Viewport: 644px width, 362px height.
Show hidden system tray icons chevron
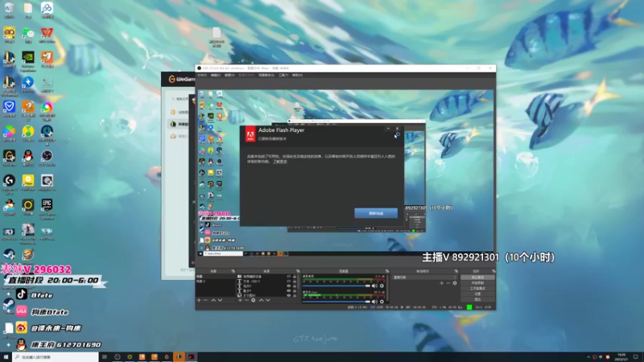(x=588, y=357)
